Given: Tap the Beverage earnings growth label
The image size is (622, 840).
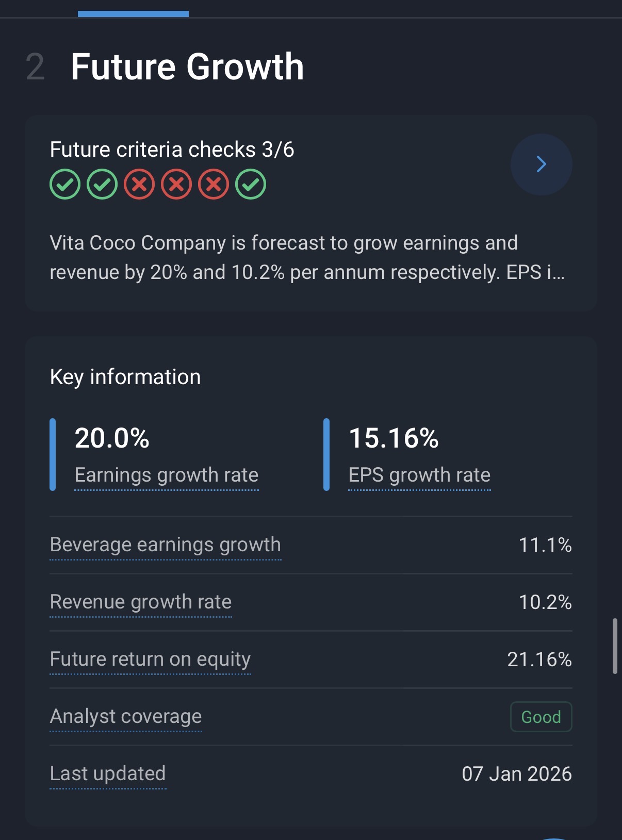Looking at the screenshot, I should pyautogui.click(x=165, y=545).
